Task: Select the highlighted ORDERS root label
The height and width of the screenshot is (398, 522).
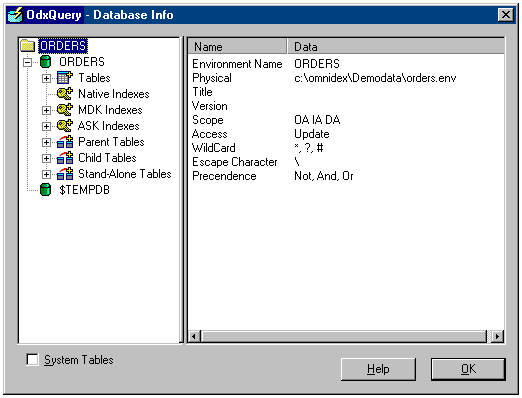Action: (x=63, y=46)
